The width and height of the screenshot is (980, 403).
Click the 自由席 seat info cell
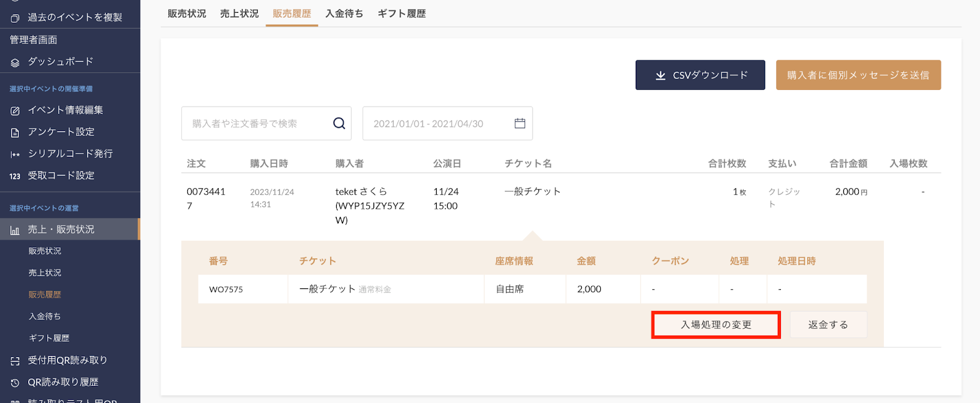click(x=510, y=289)
